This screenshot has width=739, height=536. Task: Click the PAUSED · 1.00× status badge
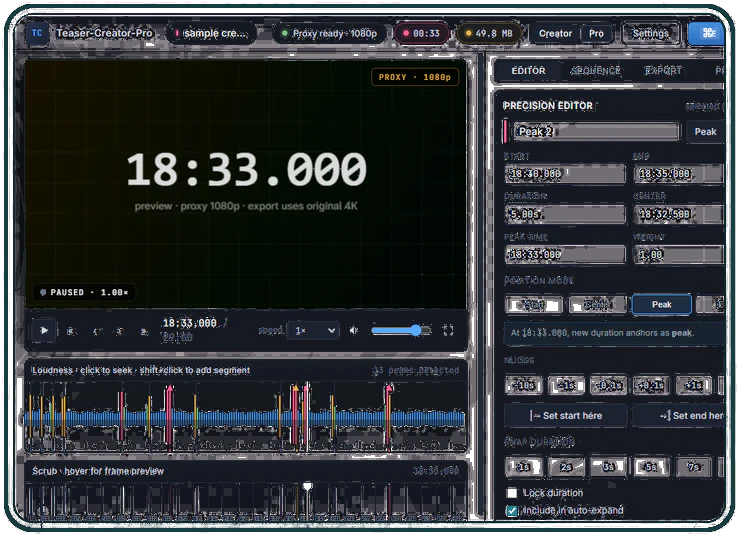click(85, 292)
